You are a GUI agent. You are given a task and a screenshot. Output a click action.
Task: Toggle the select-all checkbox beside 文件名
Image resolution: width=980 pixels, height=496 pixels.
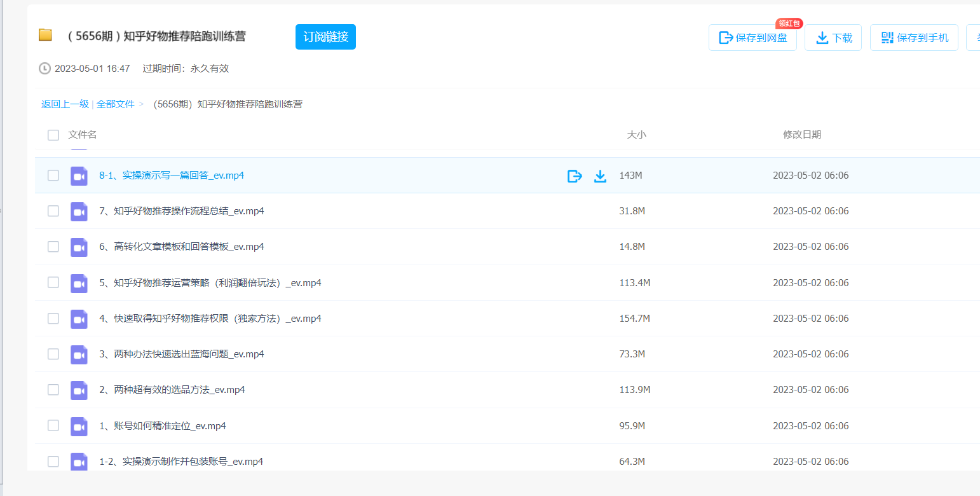tap(53, 135)
